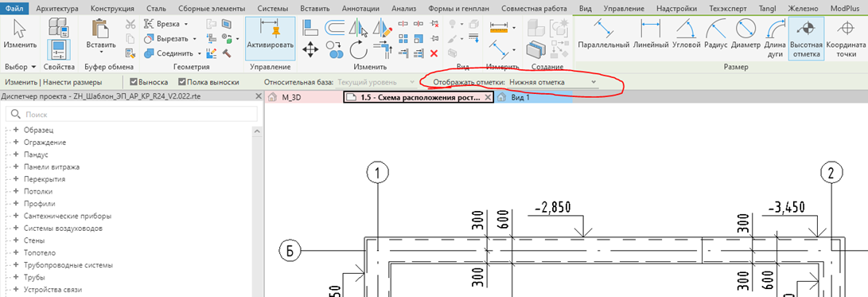Select the Move four-arrow tool
Screen dimensions: 868x297
pyautogui.click(x=310, y=50)
